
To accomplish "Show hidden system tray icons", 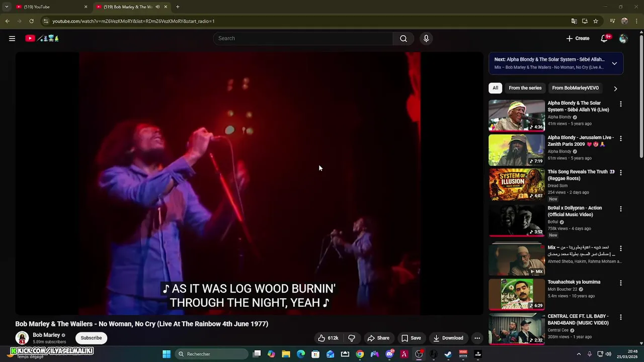I will coord(579,354).
